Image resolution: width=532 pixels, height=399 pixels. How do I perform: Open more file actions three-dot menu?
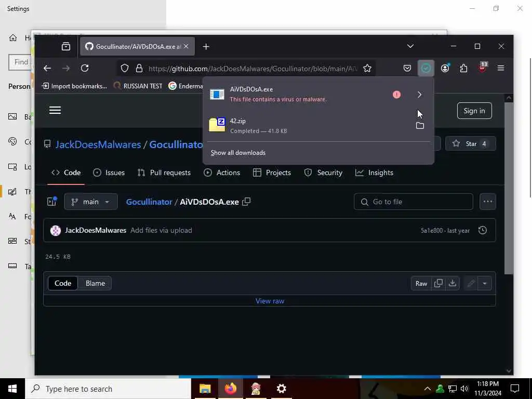pyautogui.click(x=487, y=202)
